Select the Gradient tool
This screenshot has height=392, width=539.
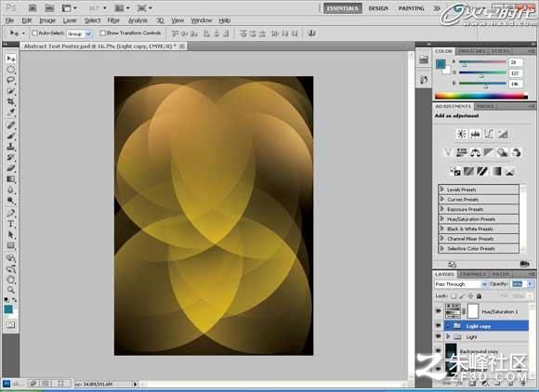(x=10, y=179)
